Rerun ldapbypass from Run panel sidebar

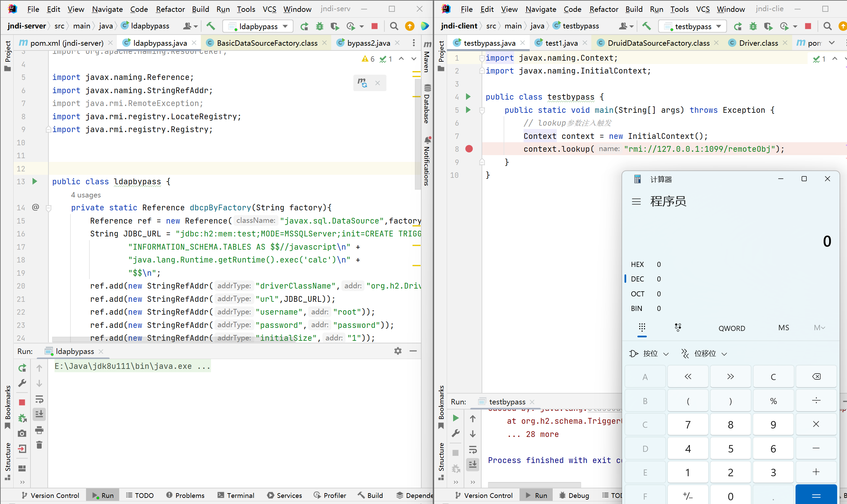pyautogui.click(x=22, y=368)
